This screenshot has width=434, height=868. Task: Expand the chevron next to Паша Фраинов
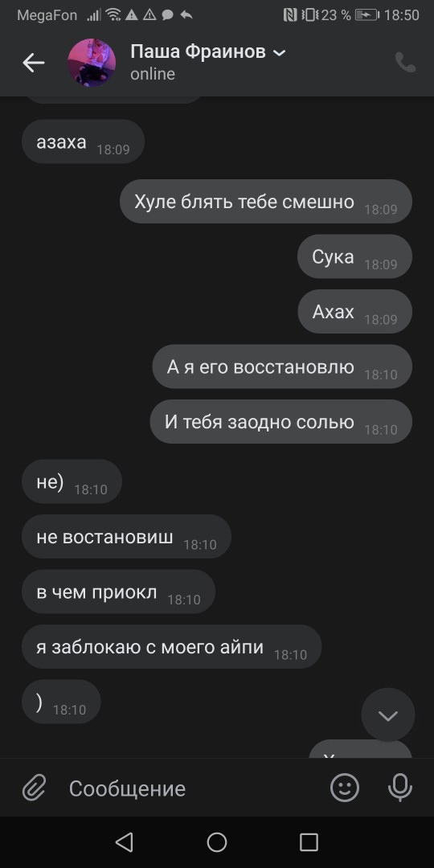(280, 52)
